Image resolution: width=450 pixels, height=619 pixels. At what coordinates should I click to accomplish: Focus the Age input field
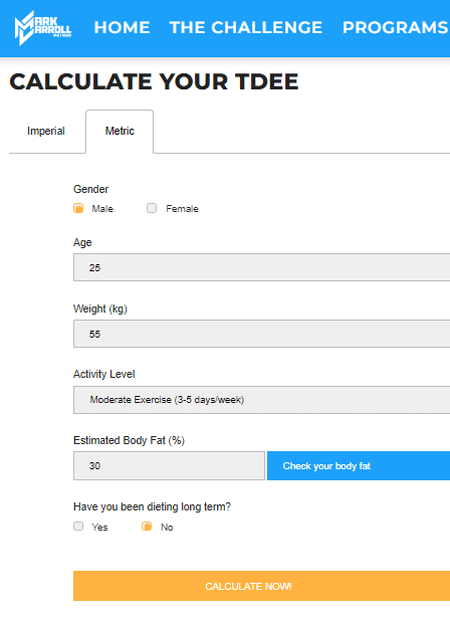coord(262,267)
